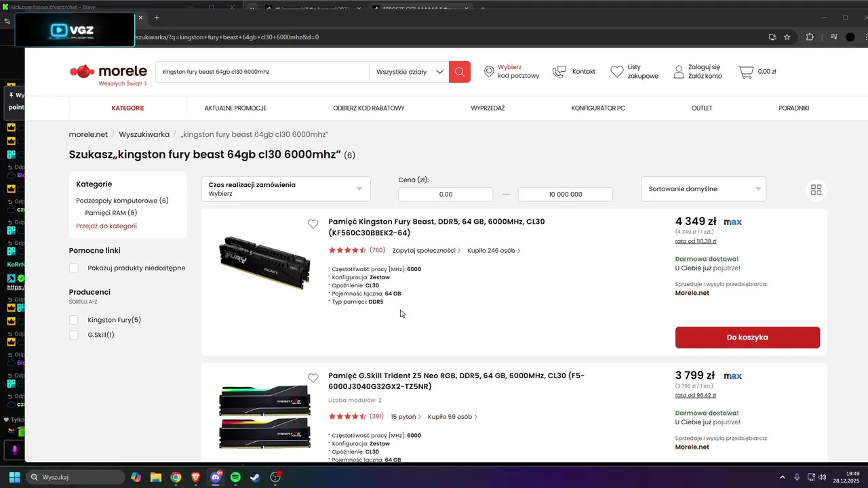The image size is (868, 488).
Task: Open Steam from taskbar
Action: (x=255, y=477)
